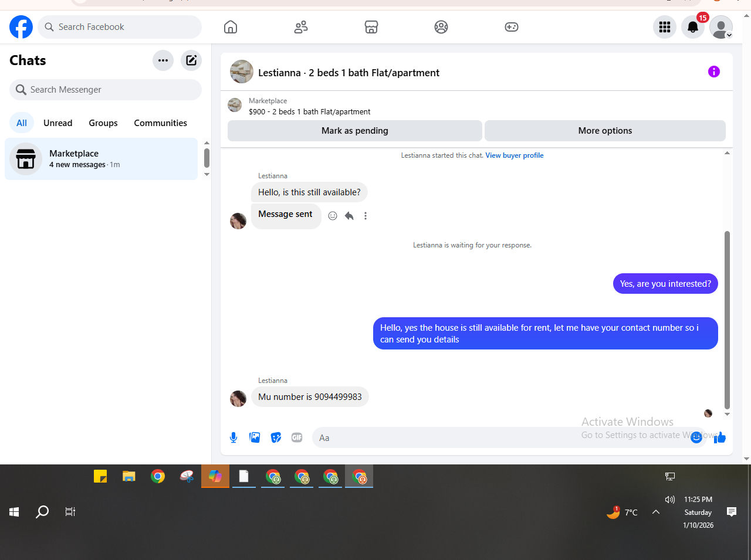Go to the Home feed icon

tap(231, 27)
